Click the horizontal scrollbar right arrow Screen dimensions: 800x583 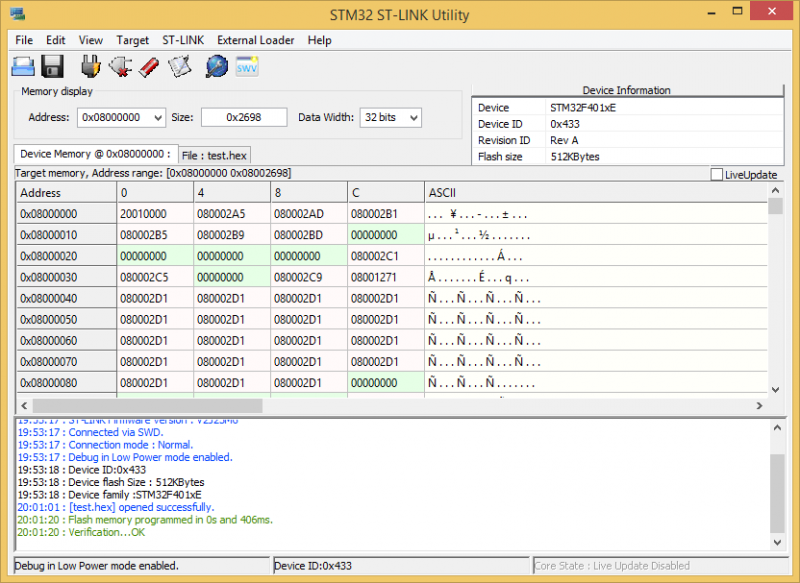click(x=759, y=405)
